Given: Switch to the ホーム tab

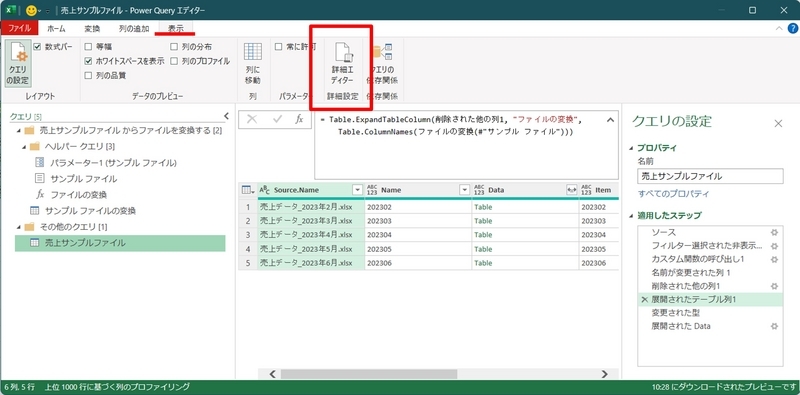Looking at the screenshot, I should [x=56, y=29].
